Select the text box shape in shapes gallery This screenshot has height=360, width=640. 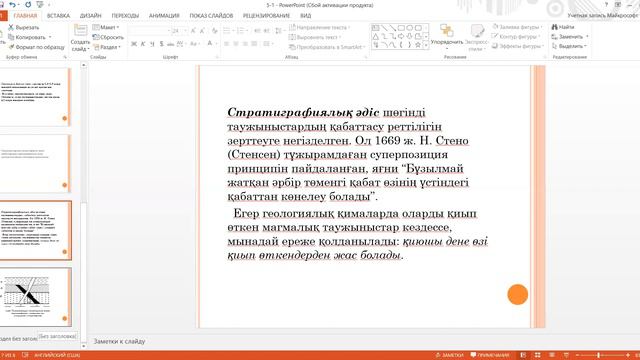click(376, 28)
